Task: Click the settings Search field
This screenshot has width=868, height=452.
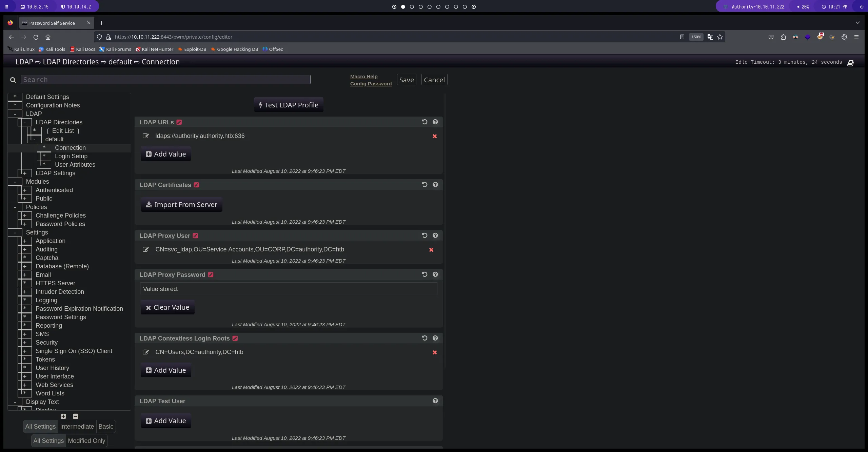Action: click(165, 80)
